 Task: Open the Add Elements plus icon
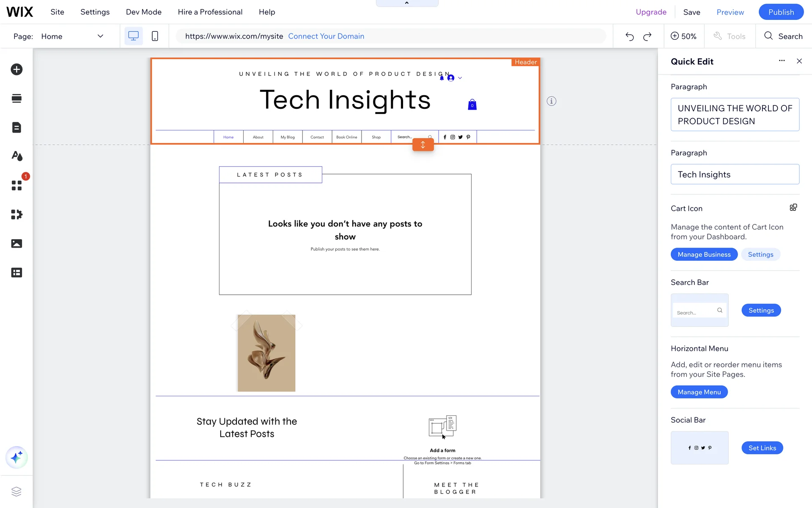point(16,69)
